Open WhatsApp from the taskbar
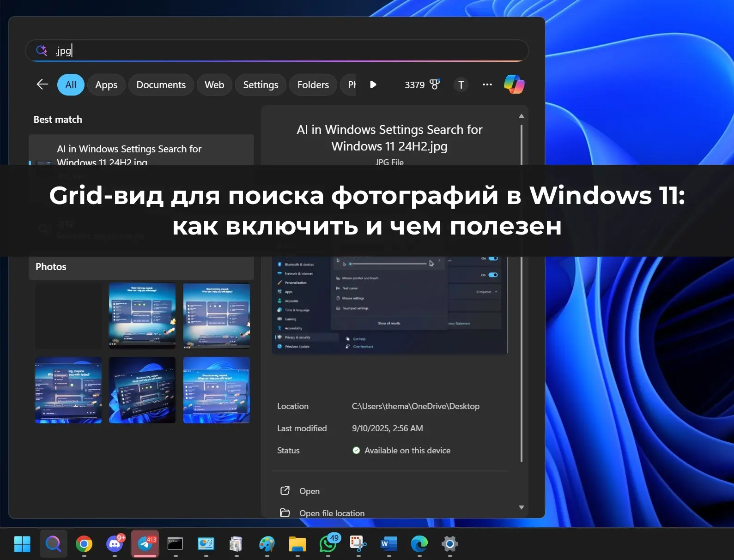 click(328, 544)
